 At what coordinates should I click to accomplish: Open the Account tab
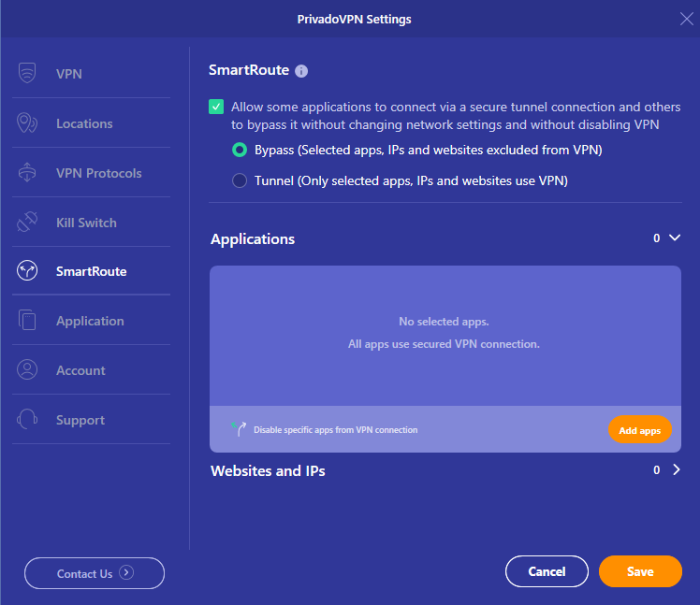(91, 370)
